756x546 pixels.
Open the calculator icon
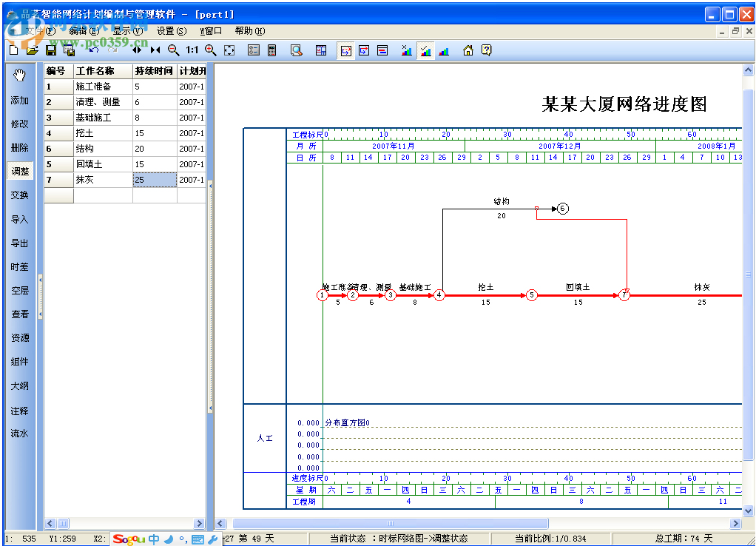272,50
